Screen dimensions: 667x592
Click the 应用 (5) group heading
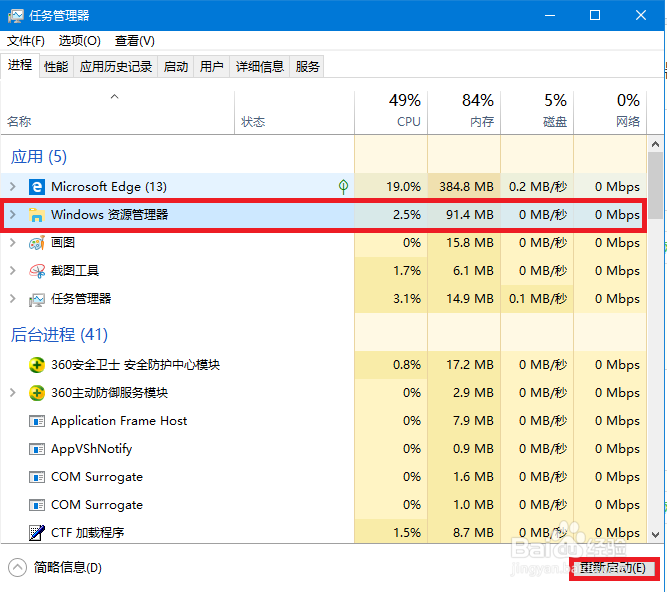click(39, 157)
